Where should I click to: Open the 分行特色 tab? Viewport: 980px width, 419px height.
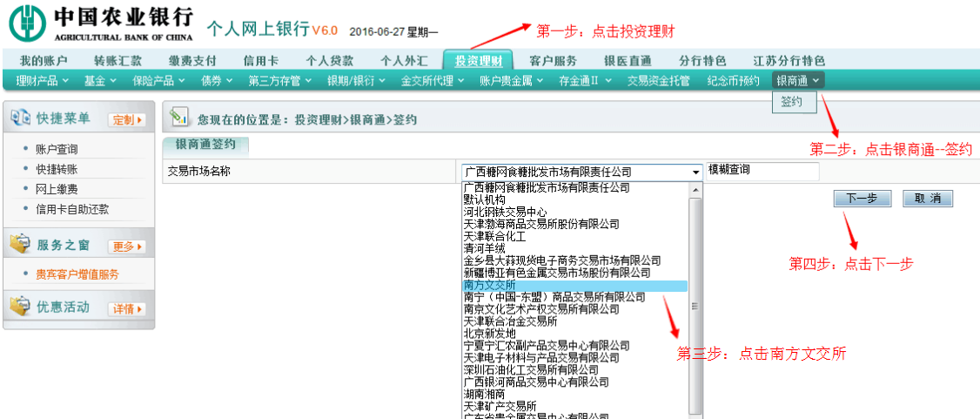(x=702, y=61)
